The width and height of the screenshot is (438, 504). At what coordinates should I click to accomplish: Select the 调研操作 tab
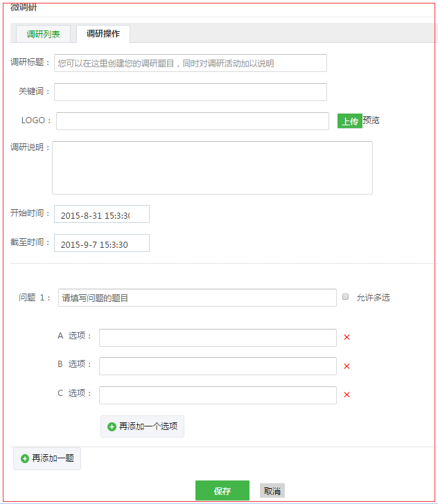103,34
